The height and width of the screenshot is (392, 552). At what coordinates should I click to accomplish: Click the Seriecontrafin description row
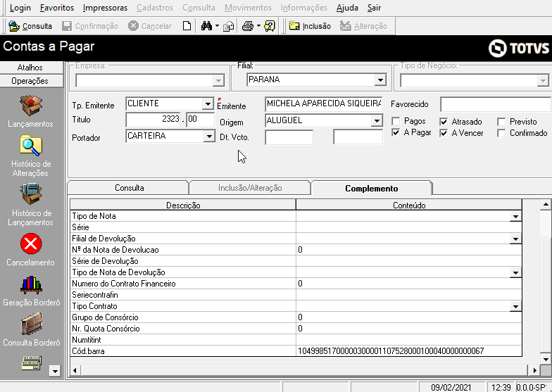coord(183,295)
